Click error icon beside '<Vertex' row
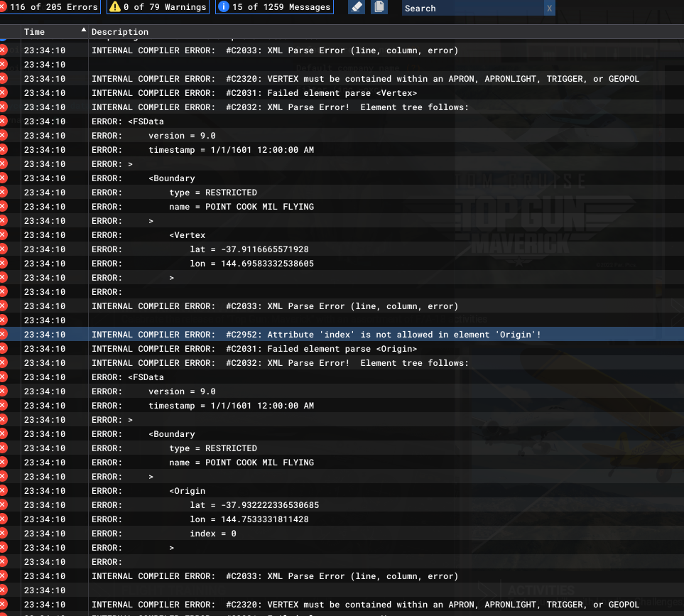Image resolution: width=684 pixels, height=616 pixels. (4, 234)
